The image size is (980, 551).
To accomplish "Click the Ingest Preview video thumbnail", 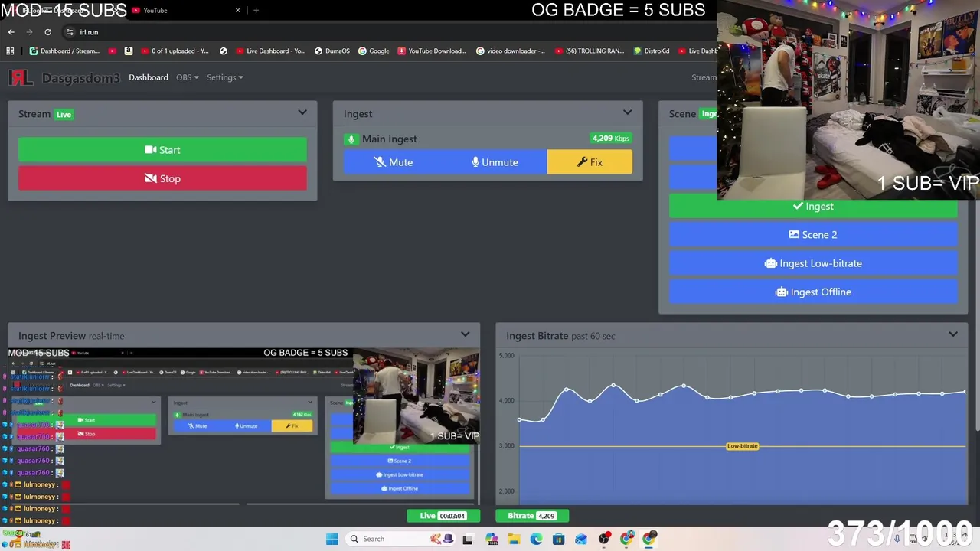I will 243,425.
